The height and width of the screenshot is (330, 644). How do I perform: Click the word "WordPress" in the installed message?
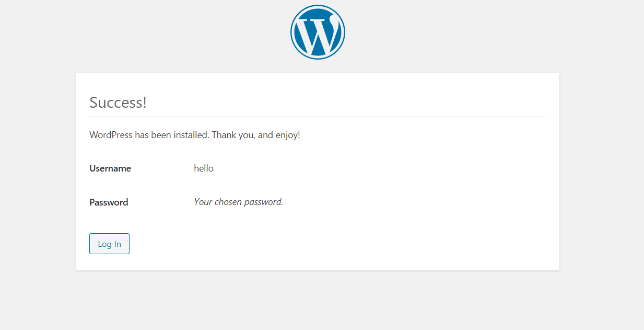[x=111, y=135]
